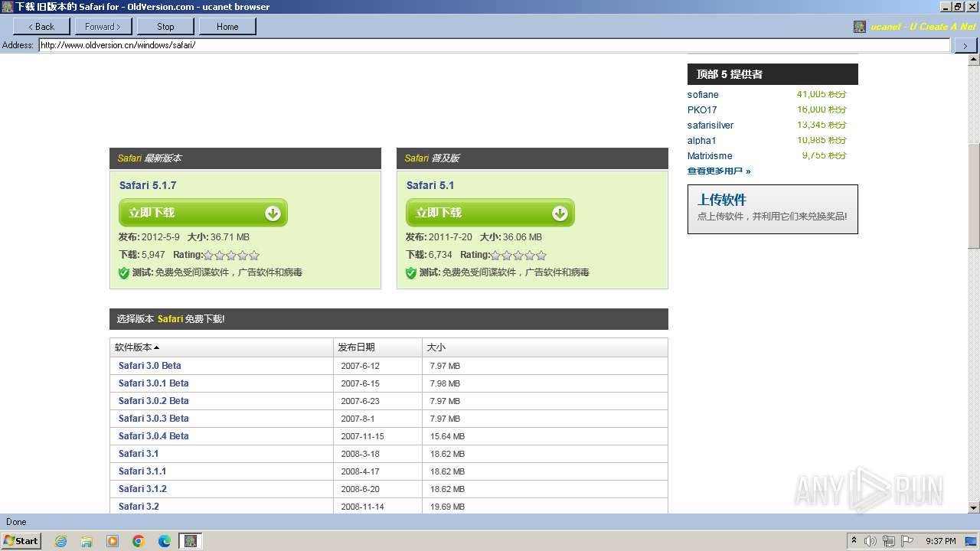The height and width of the screenshot is (551, 980).
Task: Open contributor Matrixisme profile
Action: (x=710, y=156)
